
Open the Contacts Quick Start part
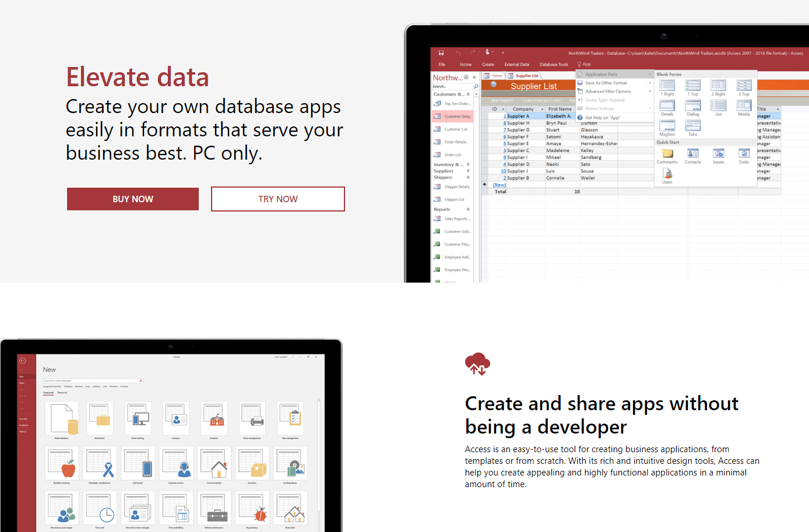(693, 153)
